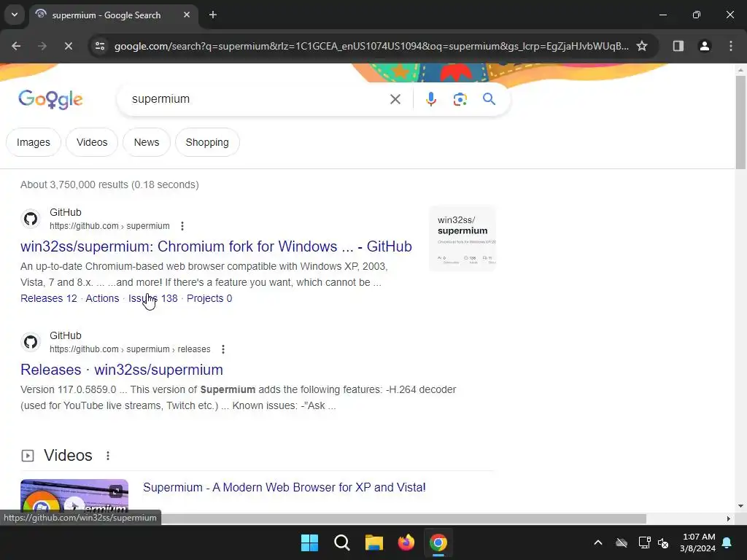This screenshot has height=560, width=747.
Task: Close the supermium Google Search tab
Action: 187,15
